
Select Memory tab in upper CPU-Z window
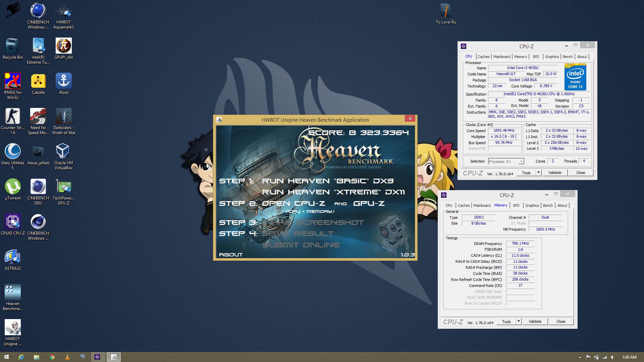click(521, 57)
